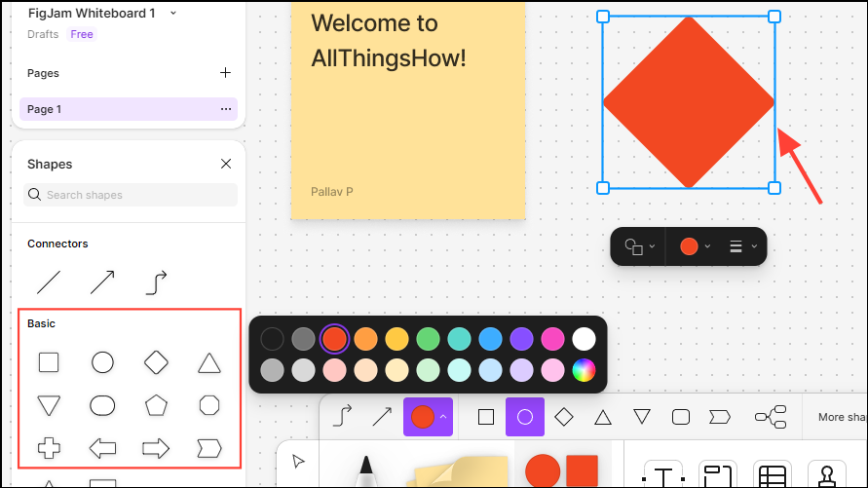Image resolution: width=868 pixels, height=488 pixels.
Task: Select the plus cross shape
Action: point(49,448)
